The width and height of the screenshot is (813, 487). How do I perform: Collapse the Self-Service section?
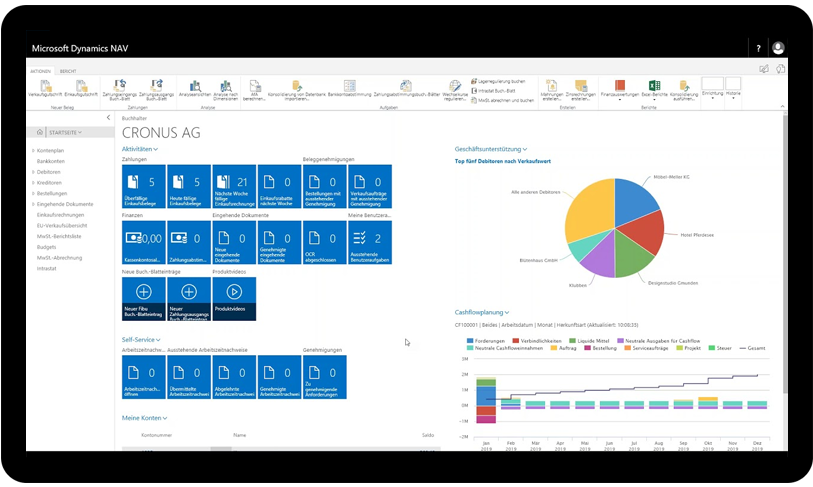141,340
